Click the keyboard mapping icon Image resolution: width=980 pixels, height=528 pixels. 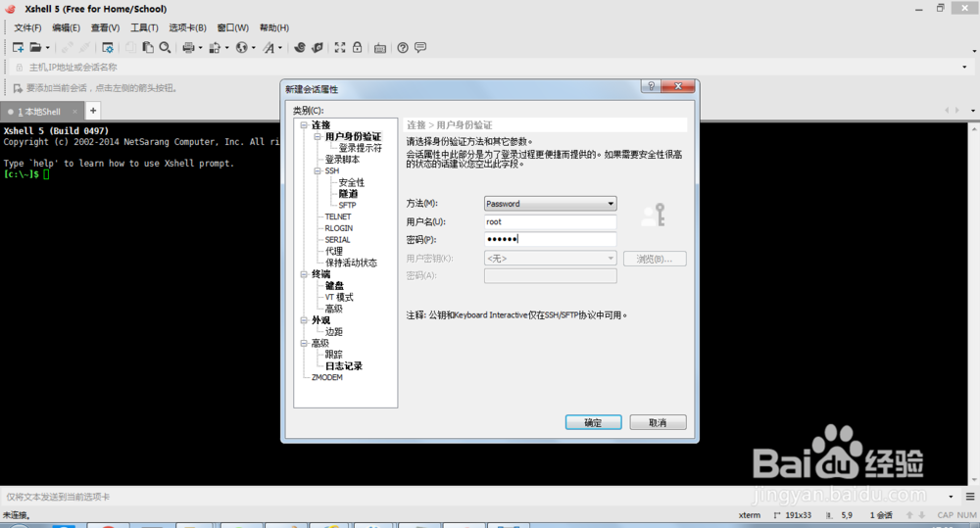pos(380,48)
